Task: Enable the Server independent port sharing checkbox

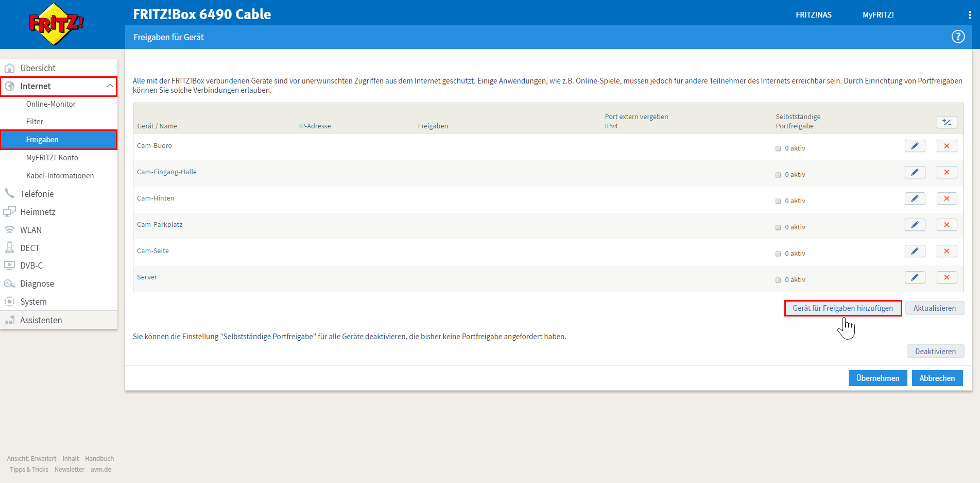Action: pyautogui.click(x=778, y=280)
